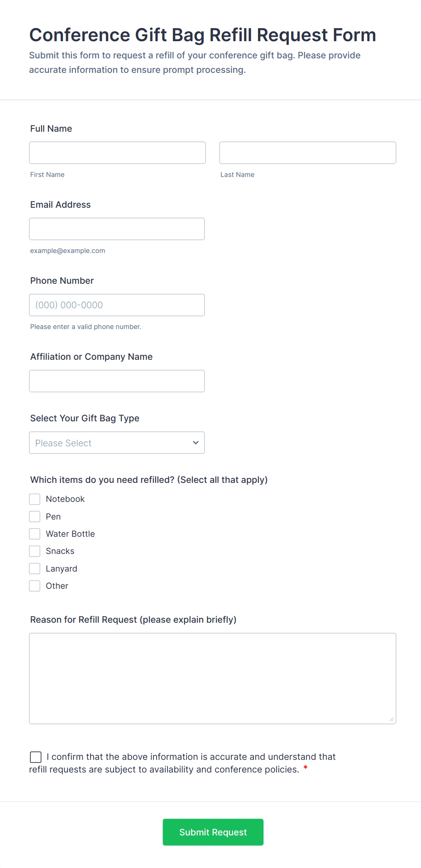
Task: Open the Gift Bag Type dropdown
Action: click(x=117, y=443)
